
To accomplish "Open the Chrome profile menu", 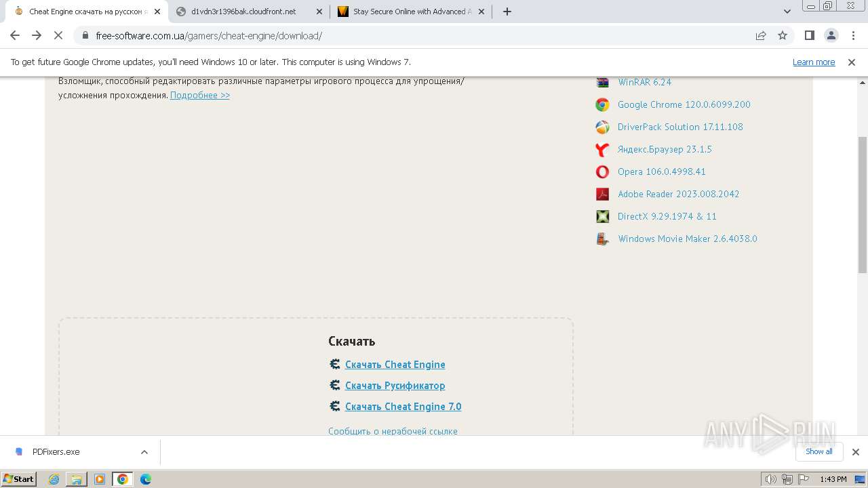I will pos(831,35).
